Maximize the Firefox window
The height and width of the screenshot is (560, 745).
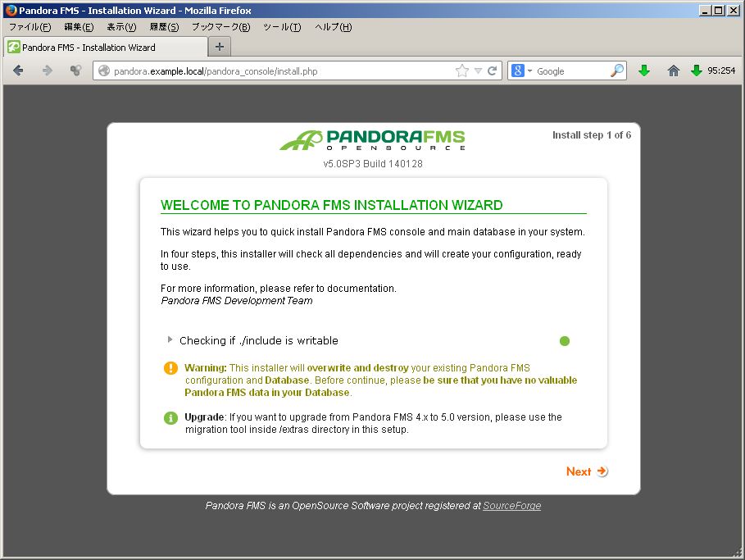tap(719, 10)
